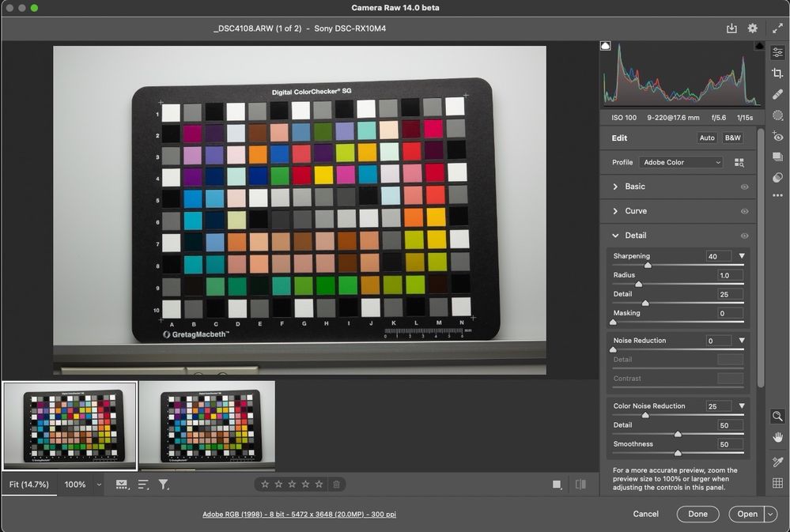This screenshot has height=532, width=790.
Task: Open the dropdown arrow beside Open button
Action: pos(771,514)
